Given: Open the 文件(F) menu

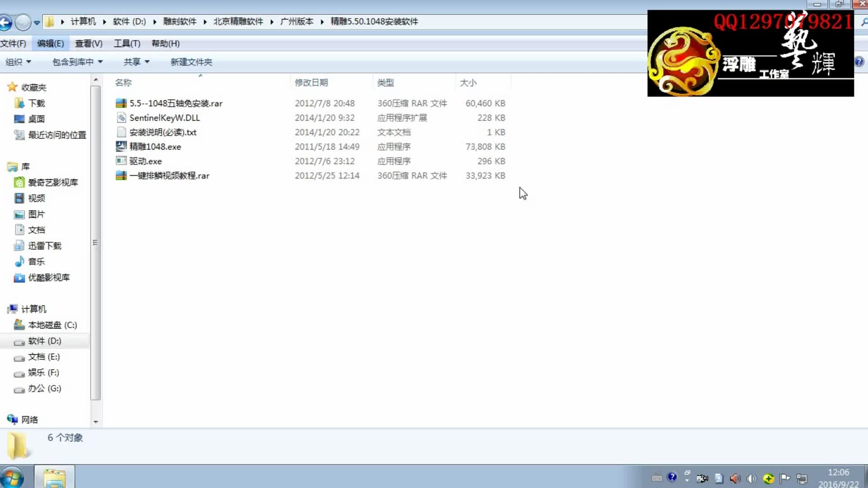Looking at the screenshot, I should click(x=13, y=43).
